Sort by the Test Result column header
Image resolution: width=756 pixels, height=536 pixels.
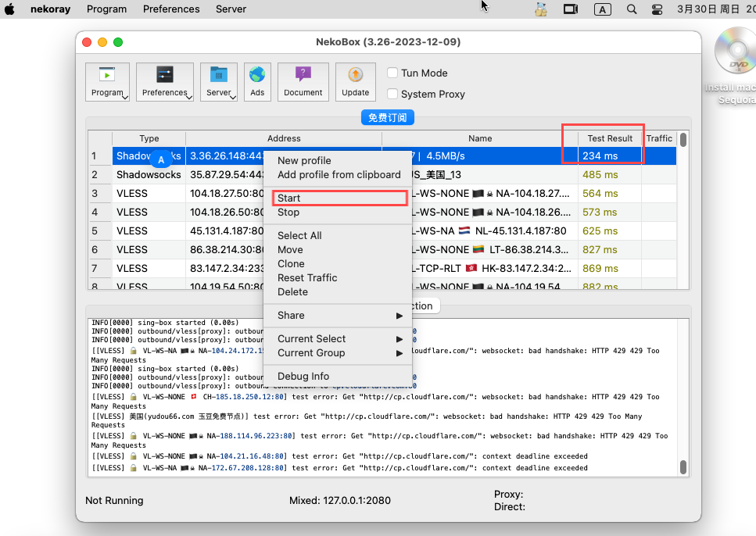(x=610, y=138)
